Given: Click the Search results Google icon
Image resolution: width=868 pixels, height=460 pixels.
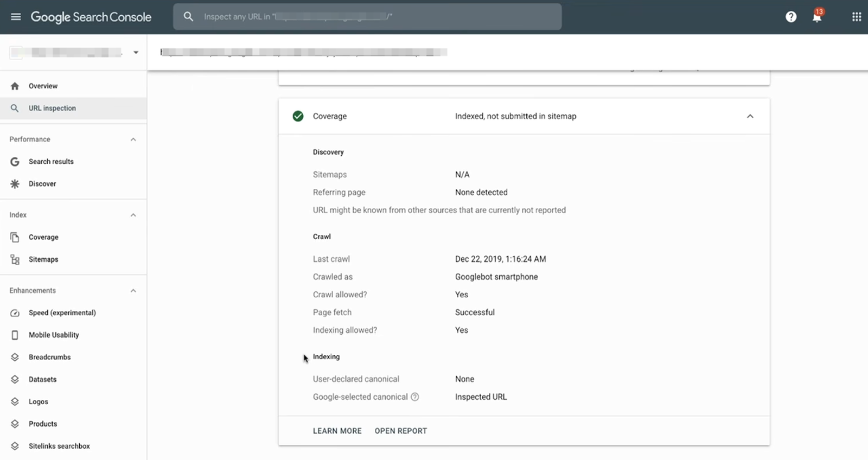Looking at the screenshot, I should pos(15,162).
